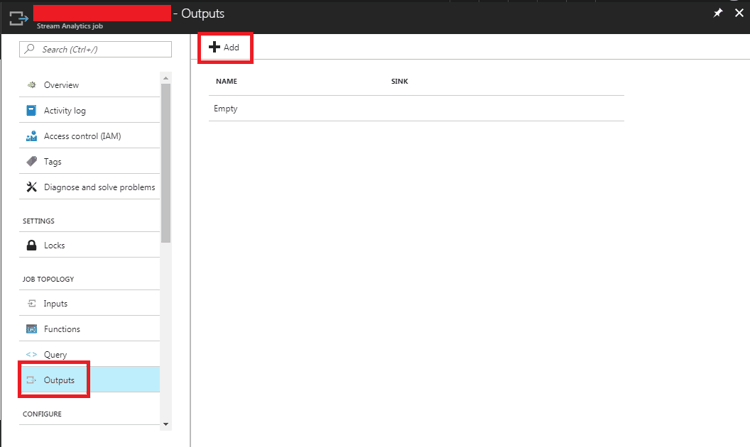This screenshot has height=447, width=750.
Task: Select Outputs in the sidebar
Action: pyautogui.click(x=89, y=380)
